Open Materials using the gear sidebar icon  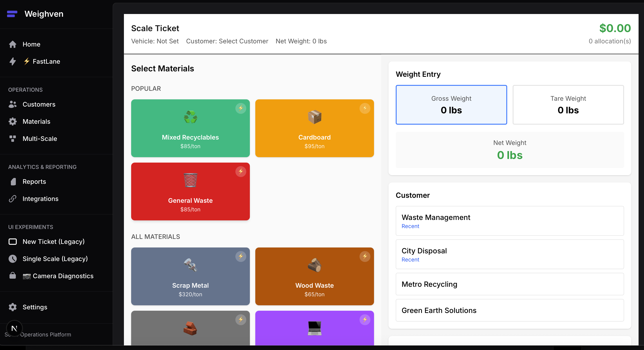13,121
